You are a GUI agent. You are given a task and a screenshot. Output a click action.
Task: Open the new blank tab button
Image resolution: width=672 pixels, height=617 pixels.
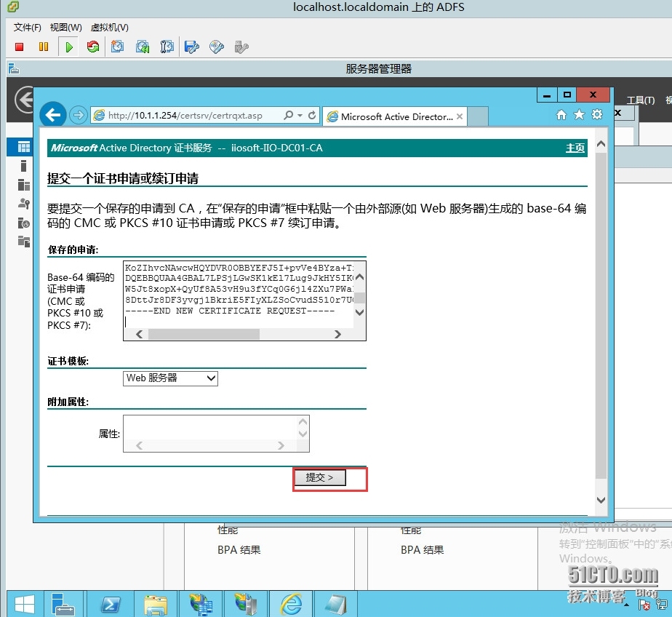coord(478,116)
